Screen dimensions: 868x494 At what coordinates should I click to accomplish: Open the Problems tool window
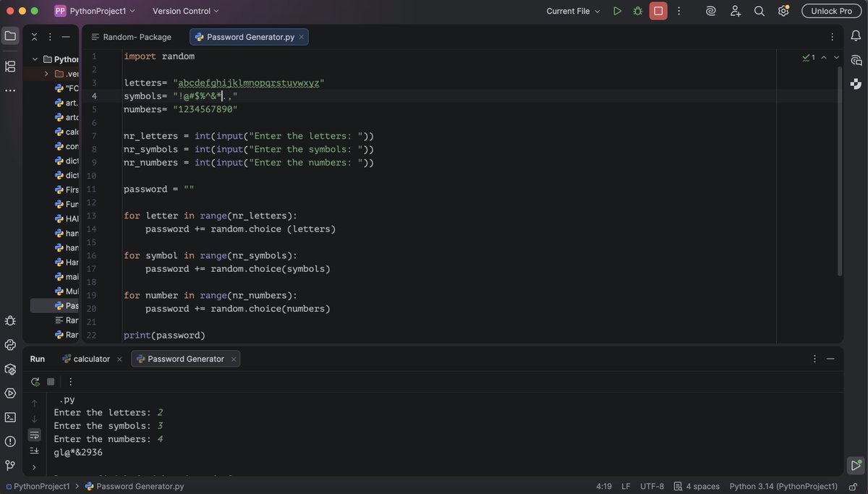10,441
